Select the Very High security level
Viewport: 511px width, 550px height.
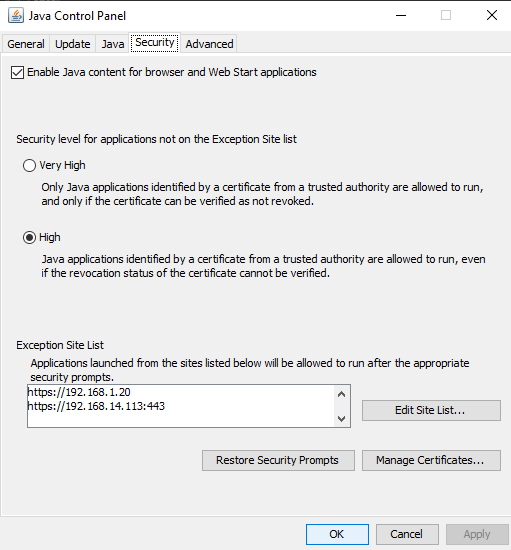click(29, 165)
